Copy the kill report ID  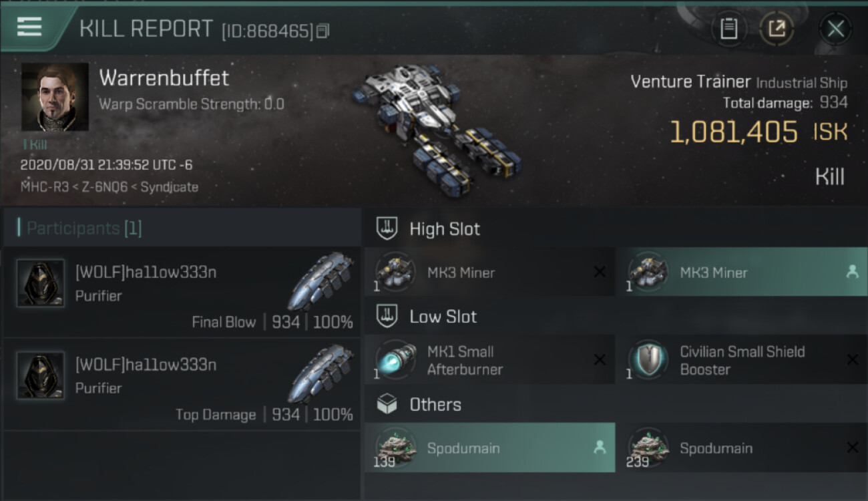pos(323,31)
